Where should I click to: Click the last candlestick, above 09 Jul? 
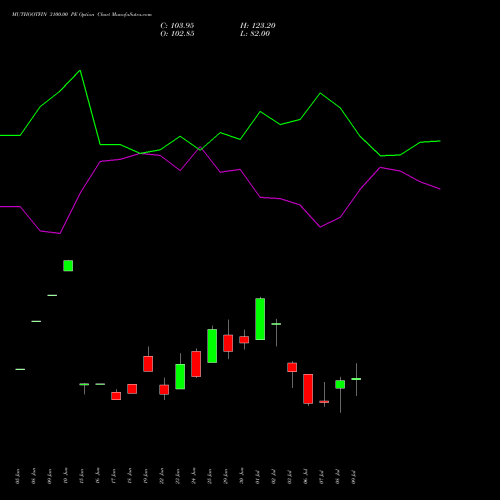356,379
